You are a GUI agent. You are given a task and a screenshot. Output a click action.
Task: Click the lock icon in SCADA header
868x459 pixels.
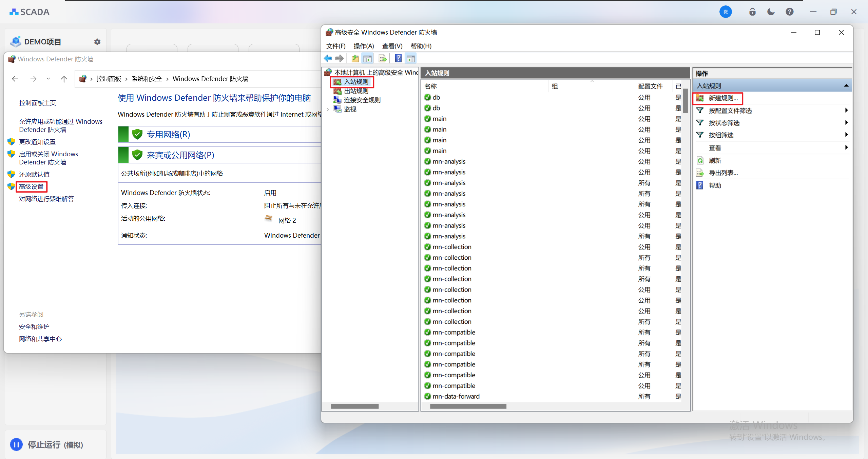752,12
